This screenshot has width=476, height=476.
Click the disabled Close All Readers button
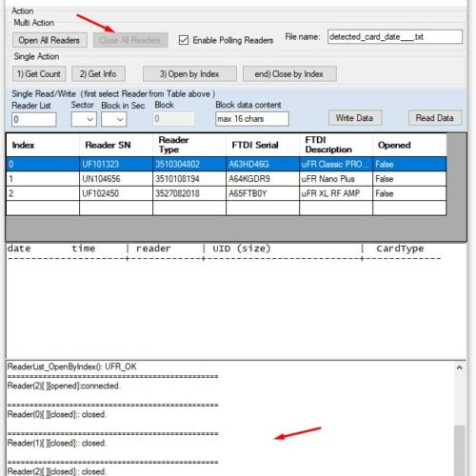[x=130, y=40]
